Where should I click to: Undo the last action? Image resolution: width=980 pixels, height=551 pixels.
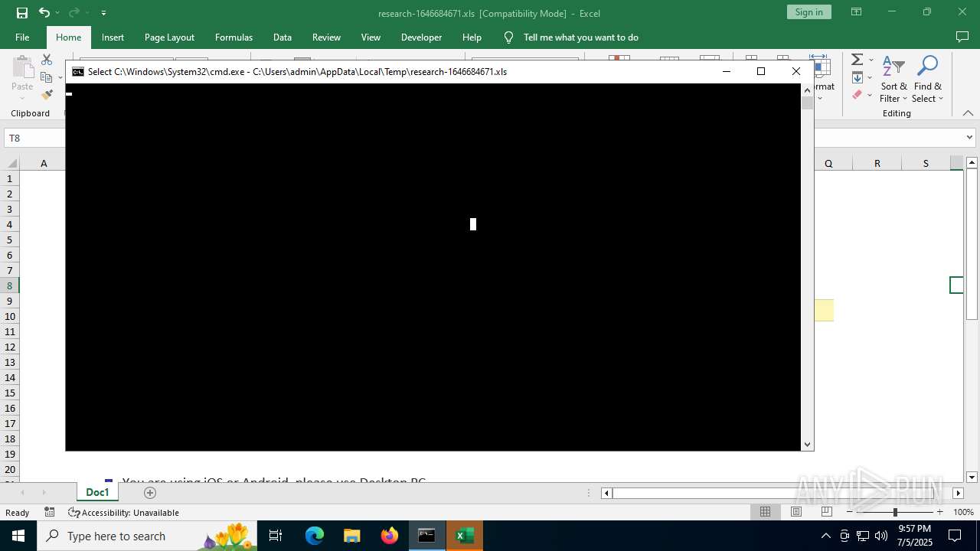(x=44, y=12)
